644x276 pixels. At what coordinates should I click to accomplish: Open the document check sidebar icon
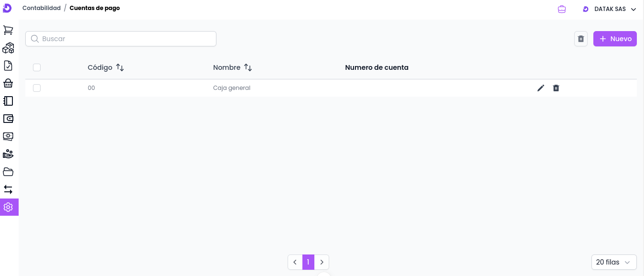tap(8, 66)
